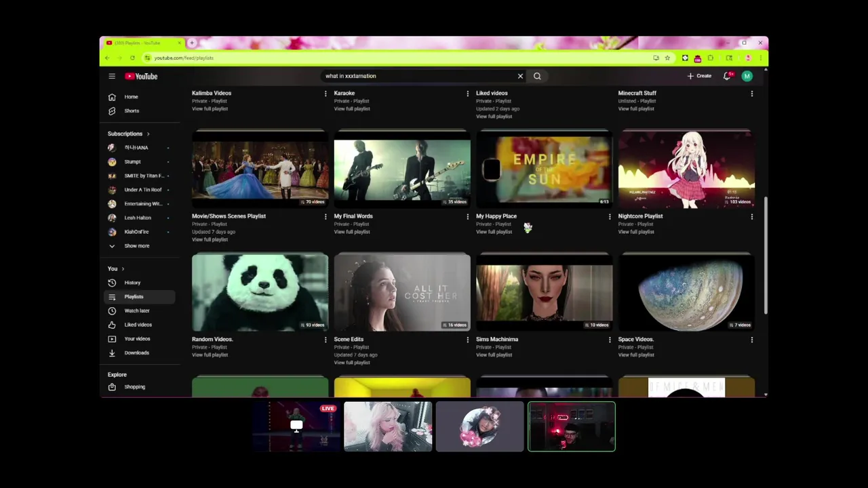Viewport: 868px width, 488px height.
Task: Select Playlists in the sidebar
Action: click(x=140, y=297)
